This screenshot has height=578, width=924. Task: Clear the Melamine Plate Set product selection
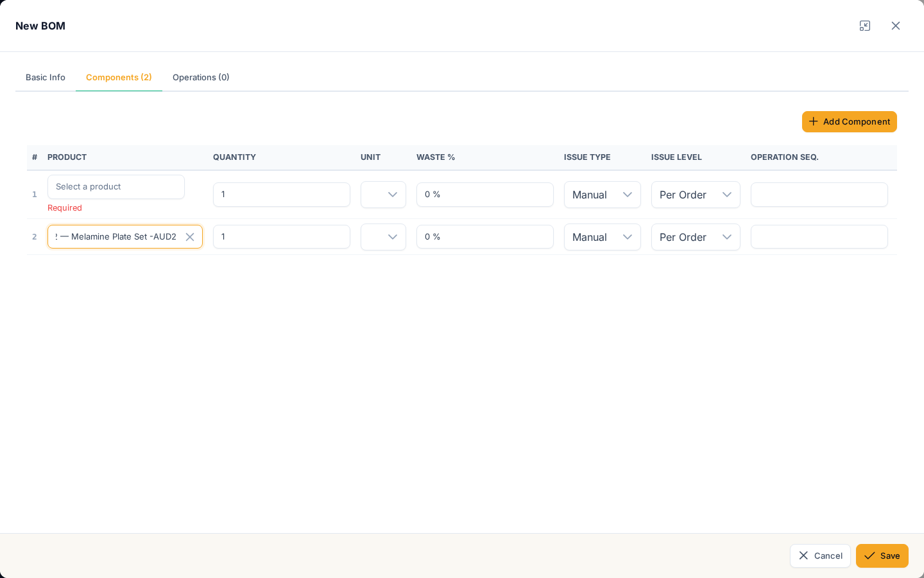click(190, 237)
